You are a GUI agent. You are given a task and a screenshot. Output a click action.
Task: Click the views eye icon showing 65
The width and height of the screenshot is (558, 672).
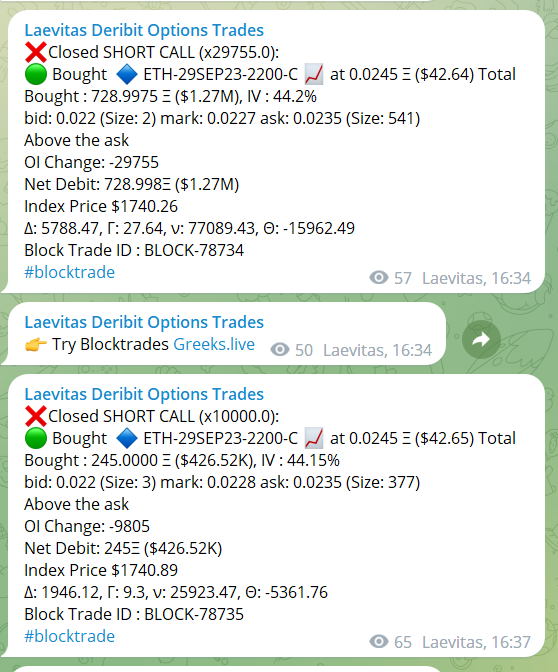click(379, 642)
